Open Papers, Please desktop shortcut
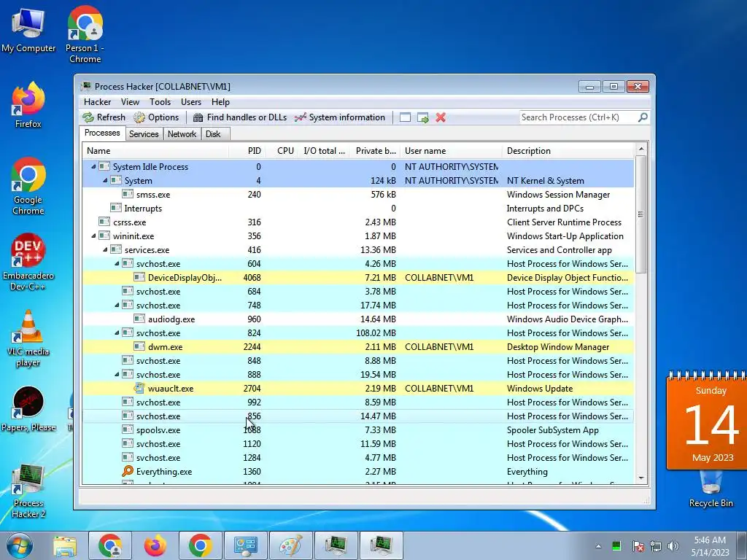747x560 pixels. click(28, 409)
